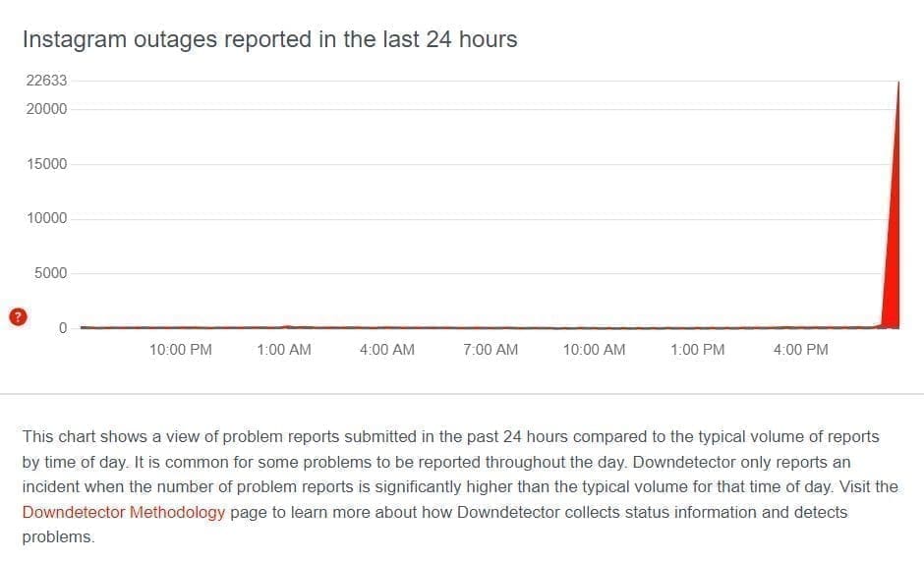This screenshot has width=924, height=562.
Task: Click the red outage spike on the chart
Action: pyautogui.click(x=893, y=285)
